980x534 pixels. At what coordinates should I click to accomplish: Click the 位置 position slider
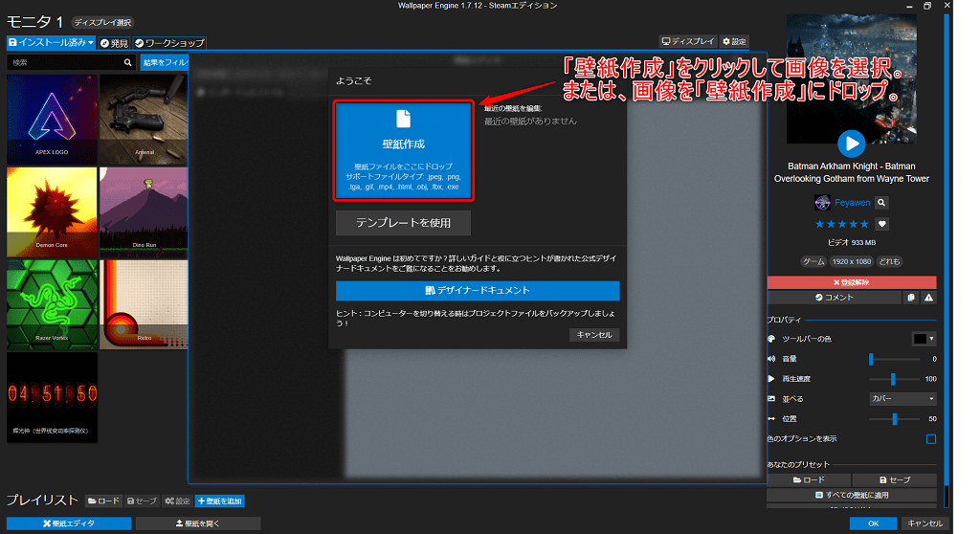[x=894, y=419]
